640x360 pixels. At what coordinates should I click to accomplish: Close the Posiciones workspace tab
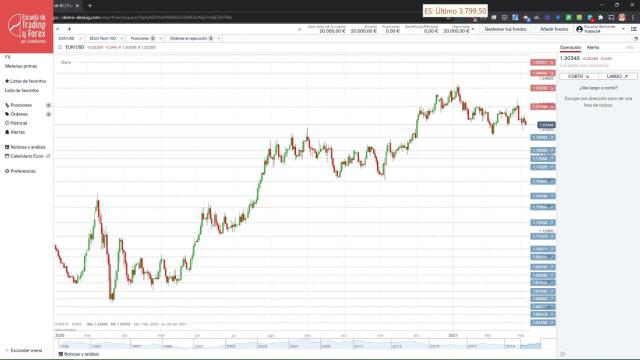(x=161, y=38)
